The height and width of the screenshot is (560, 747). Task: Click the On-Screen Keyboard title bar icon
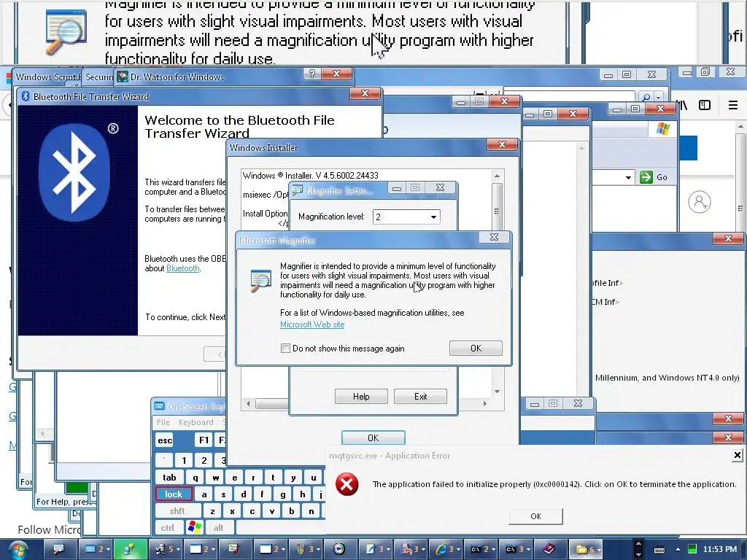pos(158,406)
